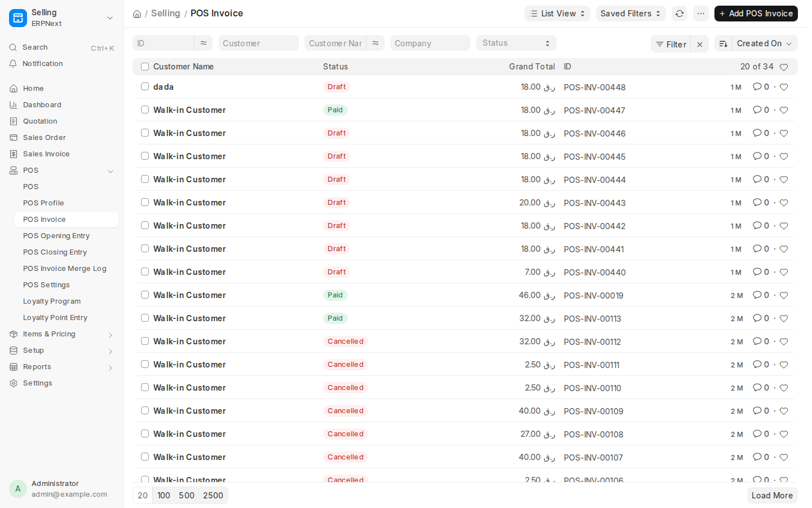Check the box for invoice POS-INV-00440
This screenshot has width=812, height=508.
coord(145,271)
